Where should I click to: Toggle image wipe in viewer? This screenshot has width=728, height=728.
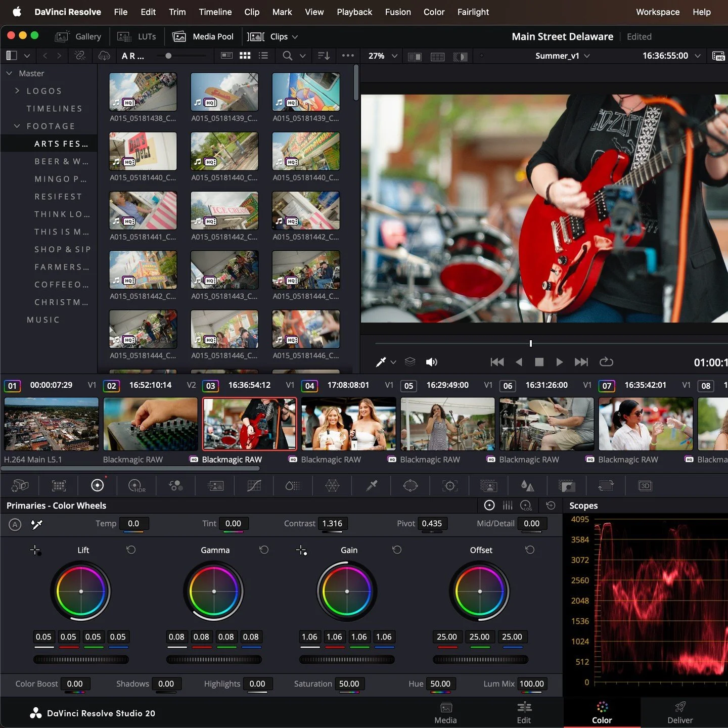click(415, 56)
